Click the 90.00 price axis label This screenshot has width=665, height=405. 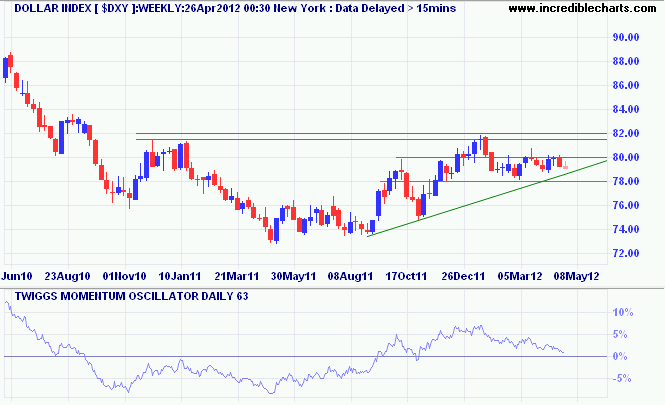(626, 37)
